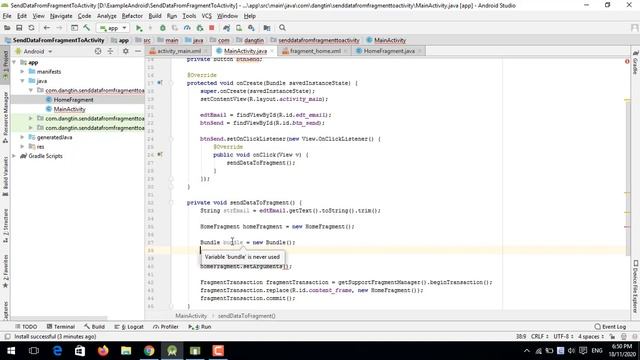Expand the manifests folder

click(x=22, y=71)
